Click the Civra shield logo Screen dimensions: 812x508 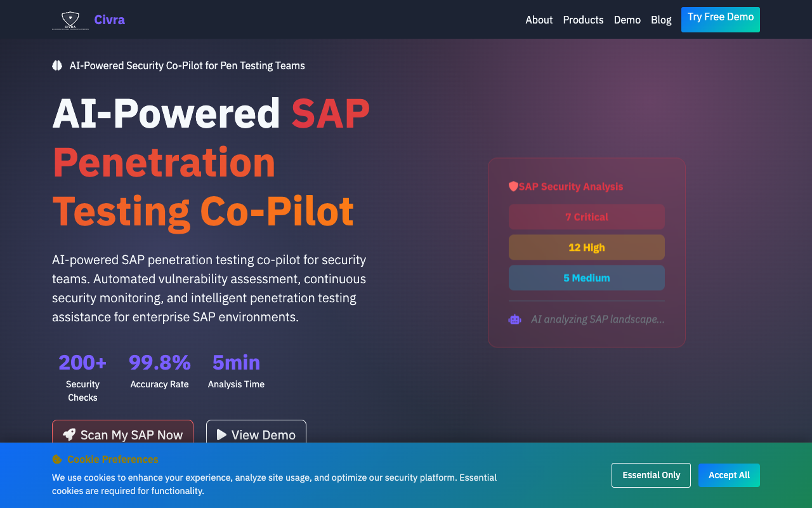pyautogui.click(x=70, y=20)
